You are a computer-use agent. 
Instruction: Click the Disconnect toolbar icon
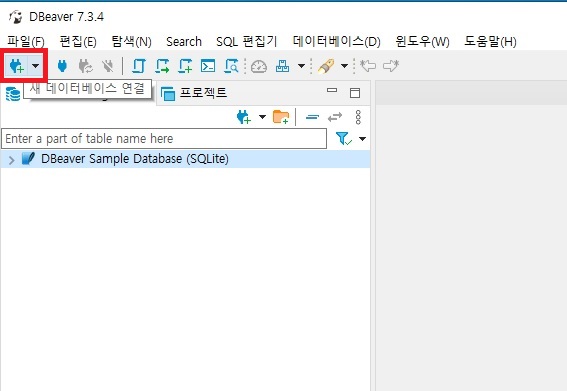pyautogui.click(x=108, y=66)
